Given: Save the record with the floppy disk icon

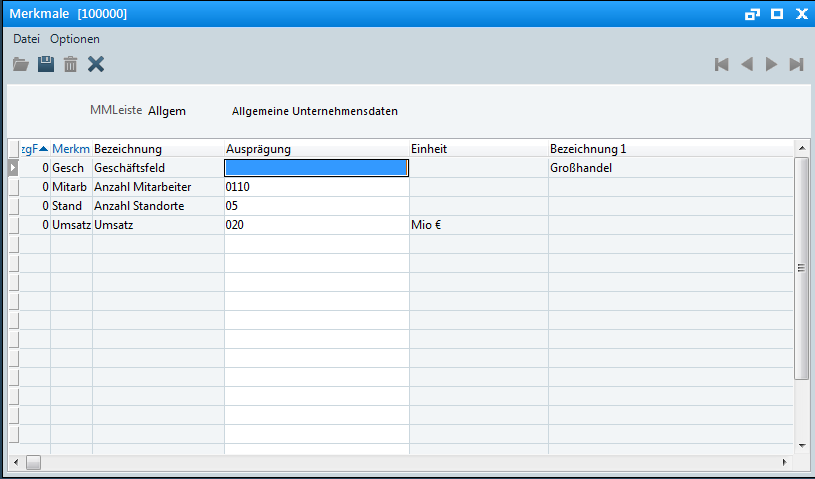Looking at the screenshot, I should pos(46,64).
